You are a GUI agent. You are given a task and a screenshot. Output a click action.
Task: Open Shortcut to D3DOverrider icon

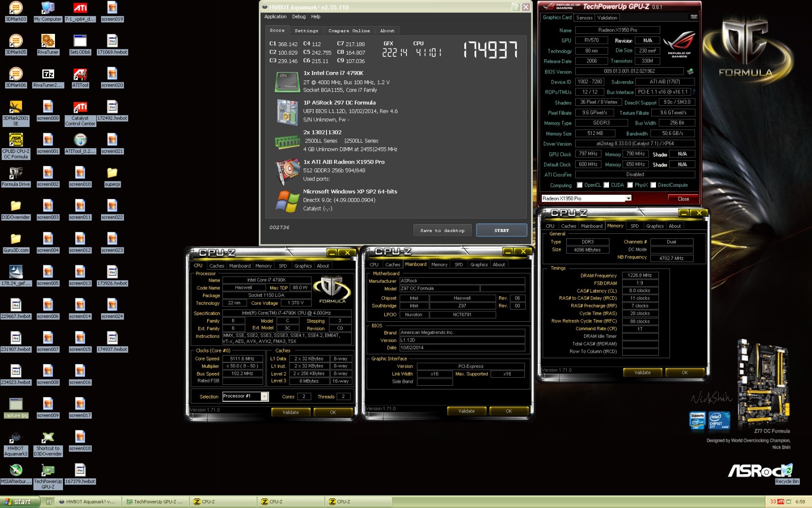48,443
